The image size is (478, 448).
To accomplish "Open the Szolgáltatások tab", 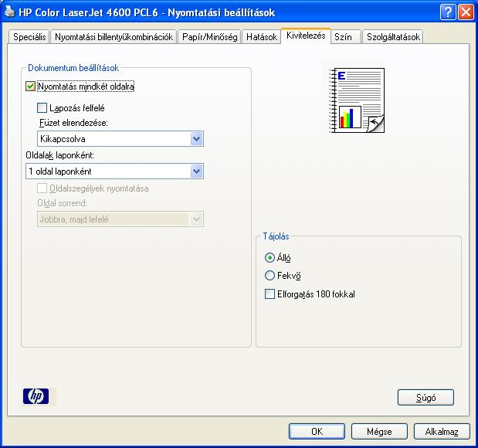I will coord(393,37).
